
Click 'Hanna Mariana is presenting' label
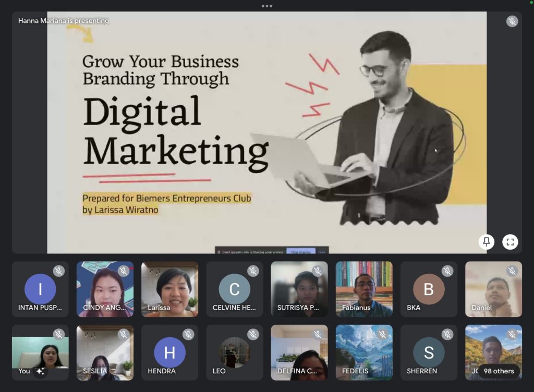64,21
